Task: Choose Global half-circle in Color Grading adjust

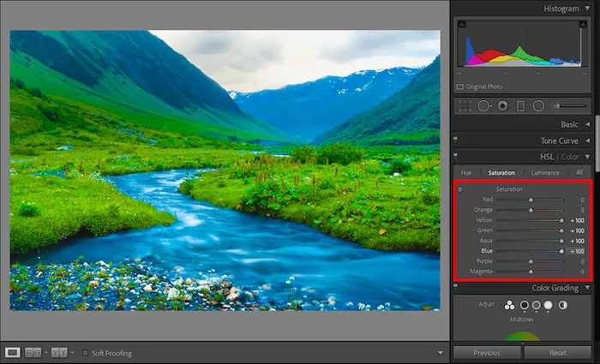Action: [x=563, y=305]
